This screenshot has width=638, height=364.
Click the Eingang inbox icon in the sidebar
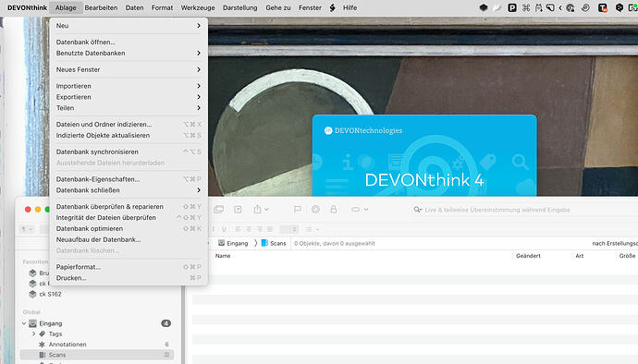point(33,323)
